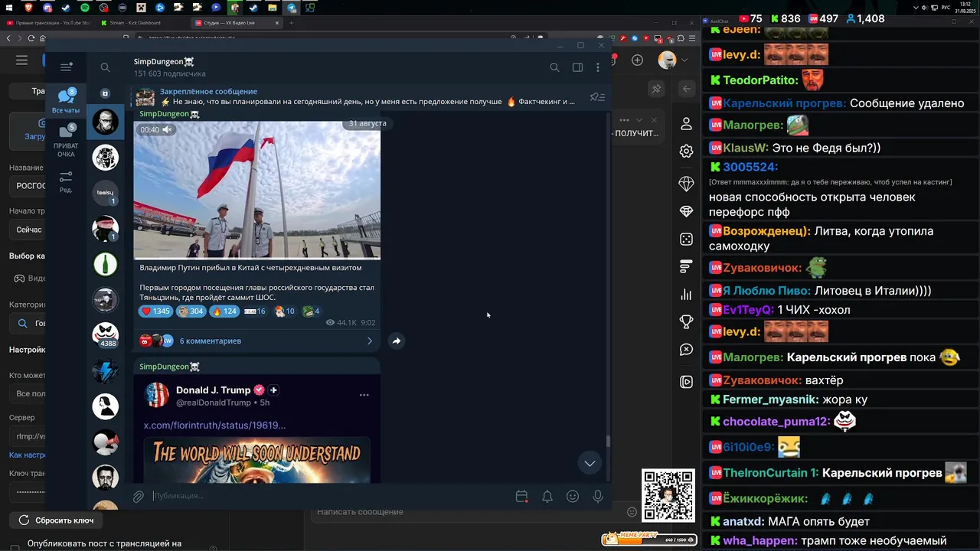Open Telegram hamburger menu
This screenshot has width=980, height=551.
tap(66, 67)
